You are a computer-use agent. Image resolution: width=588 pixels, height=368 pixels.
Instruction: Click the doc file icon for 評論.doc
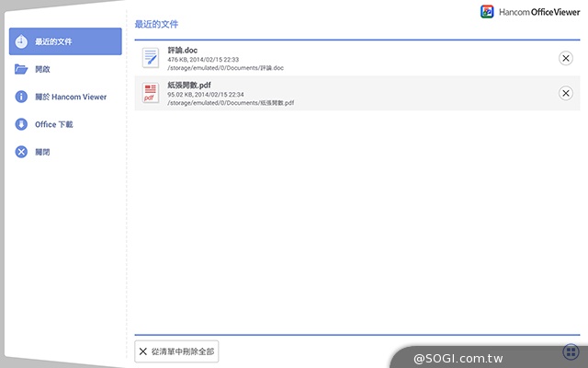(x=151, y=58)
